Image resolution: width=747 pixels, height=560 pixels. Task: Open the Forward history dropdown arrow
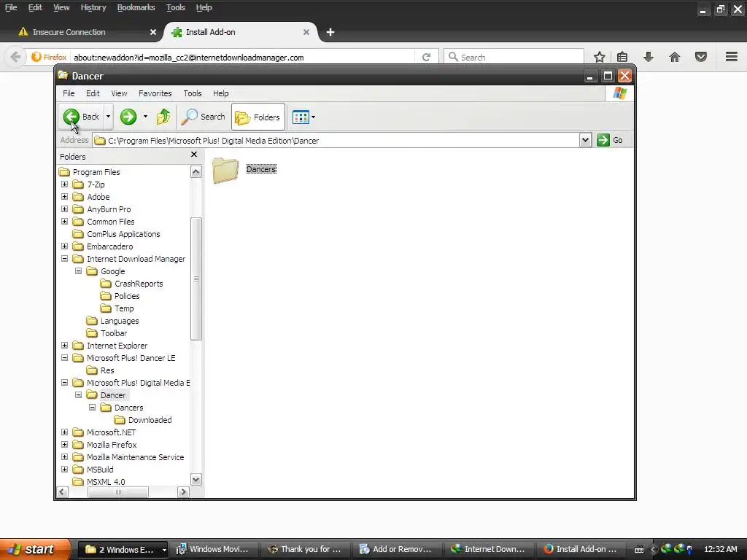(x=145, y=117)
